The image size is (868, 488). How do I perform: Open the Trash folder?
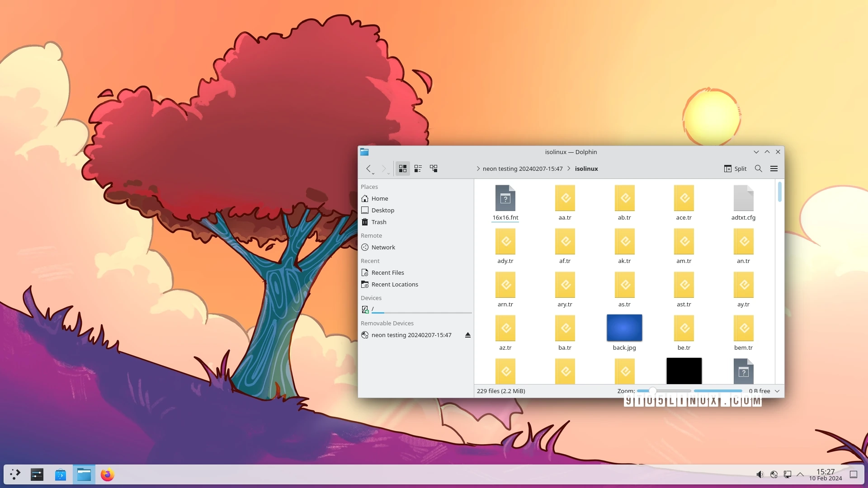click(x=378, y=222)
